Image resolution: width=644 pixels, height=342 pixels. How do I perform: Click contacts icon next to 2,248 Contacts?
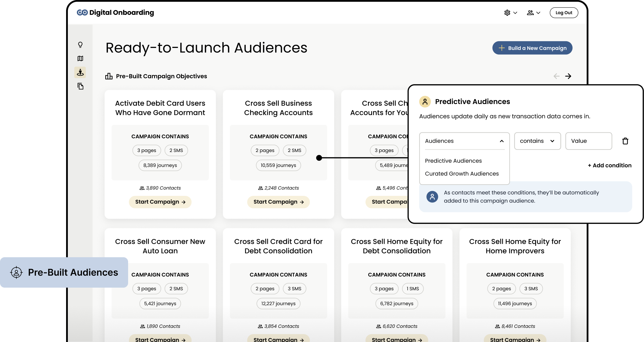[260, 188]
